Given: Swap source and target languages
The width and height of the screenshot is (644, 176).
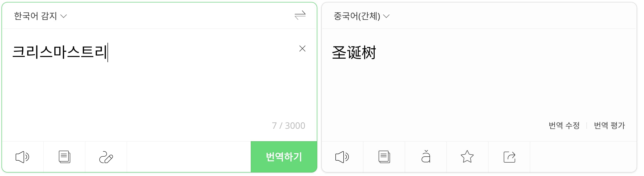Looking at the screenshot, I should [300, 15].
